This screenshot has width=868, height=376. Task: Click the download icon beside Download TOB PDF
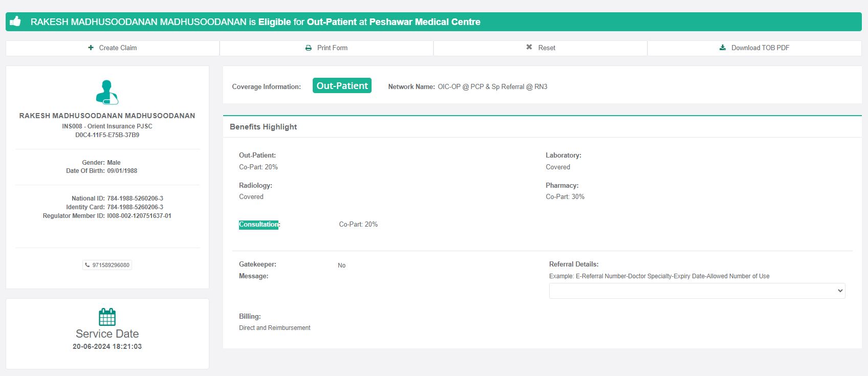point(723,48)
